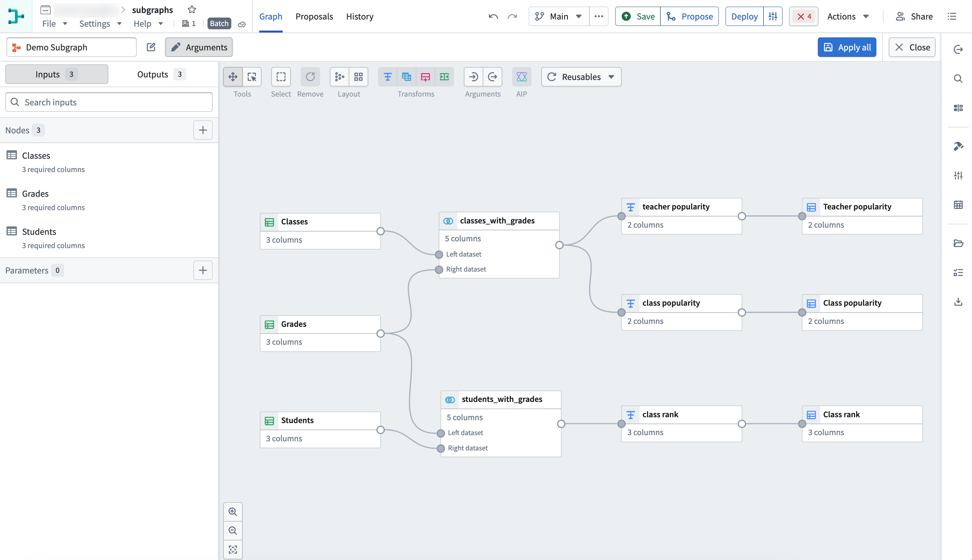Switch to the History tab
Screen dimensions: 972x560
(x=360, y=17)
